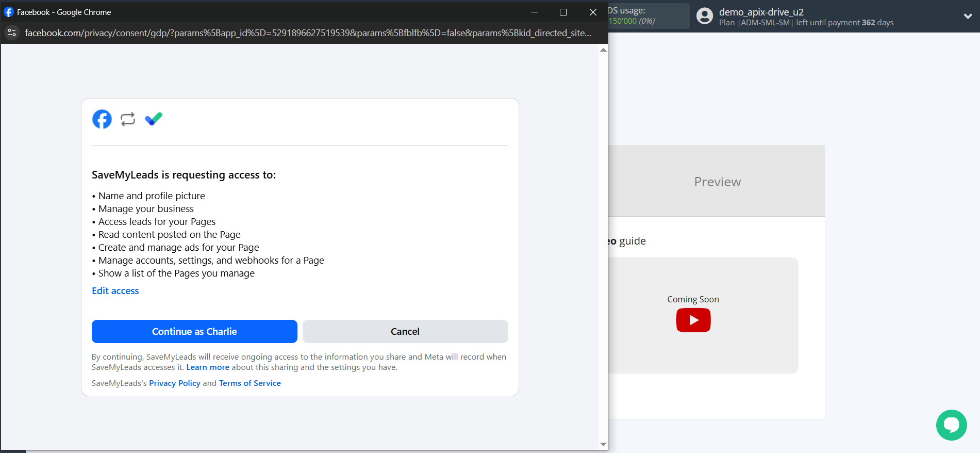
Task: Play the YouTube video guide
Action: [x=693, y=320]
